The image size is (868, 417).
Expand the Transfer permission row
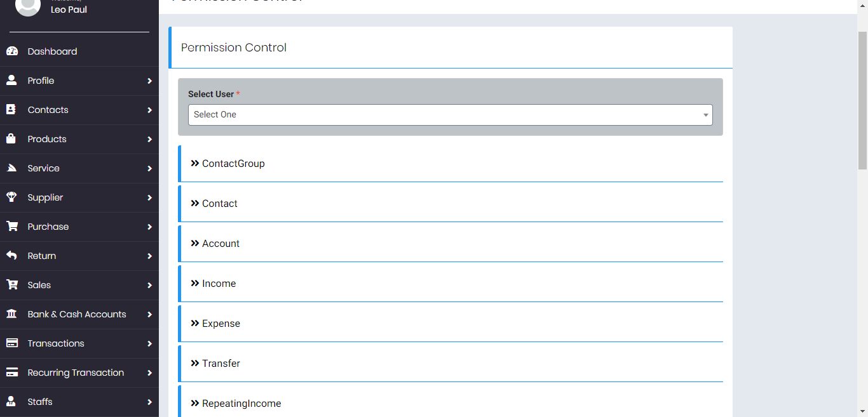click(x=220, y=364)
